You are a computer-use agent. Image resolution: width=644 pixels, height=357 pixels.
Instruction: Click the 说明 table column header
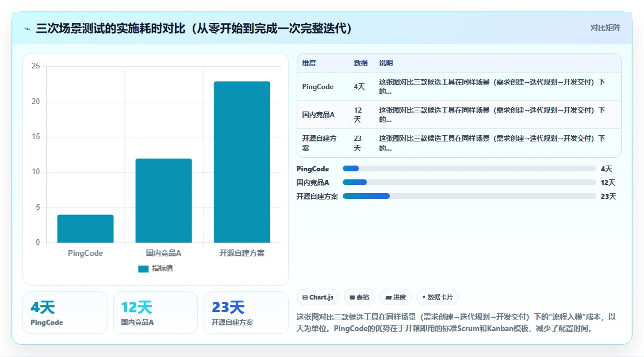(x=386, y=63)
